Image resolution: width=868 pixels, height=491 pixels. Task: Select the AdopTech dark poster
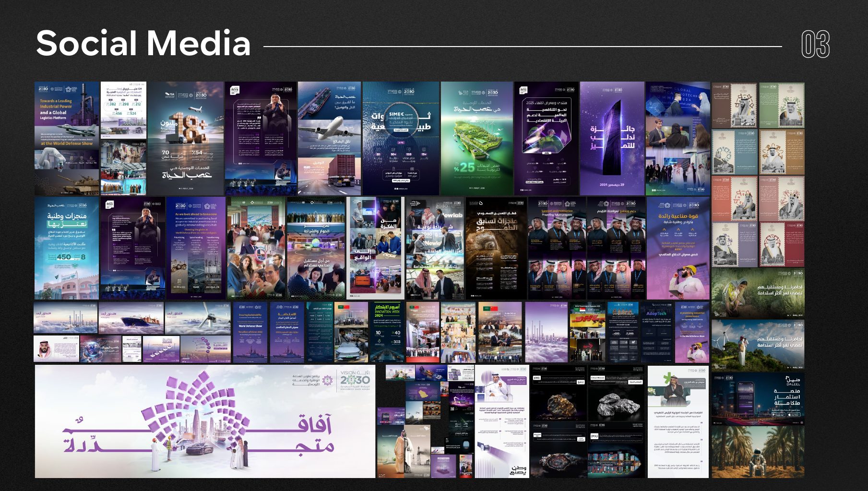[657, 332]
